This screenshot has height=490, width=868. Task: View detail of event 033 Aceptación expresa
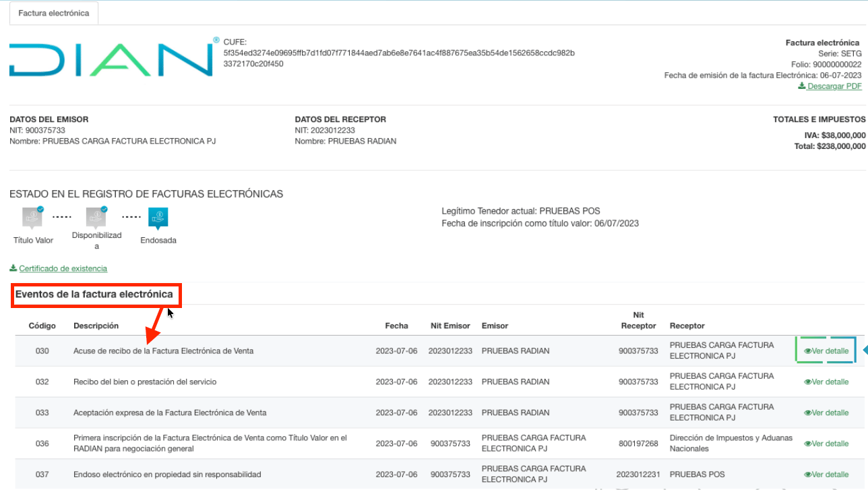tap(826, 412)
